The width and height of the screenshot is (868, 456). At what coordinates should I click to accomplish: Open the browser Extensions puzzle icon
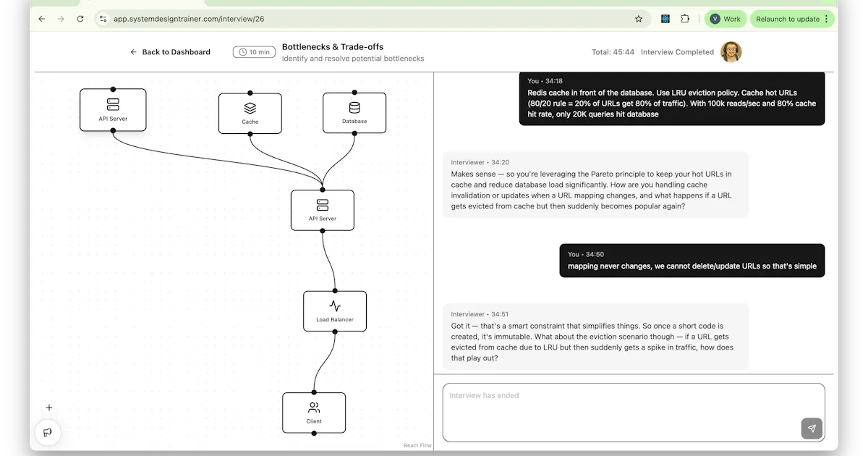click(685, 19)
